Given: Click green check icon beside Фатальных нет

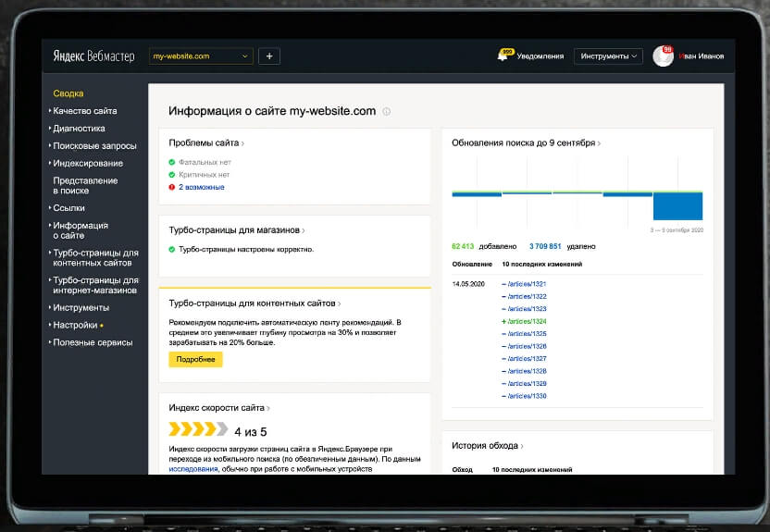Looking at the screenshot, I should (172, 162).
